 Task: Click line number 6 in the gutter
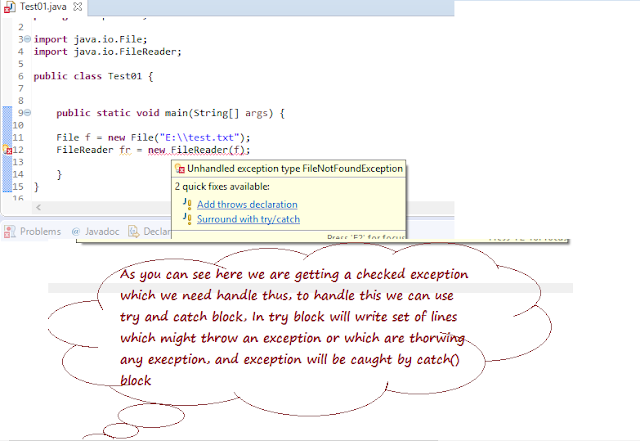(21, 76)
